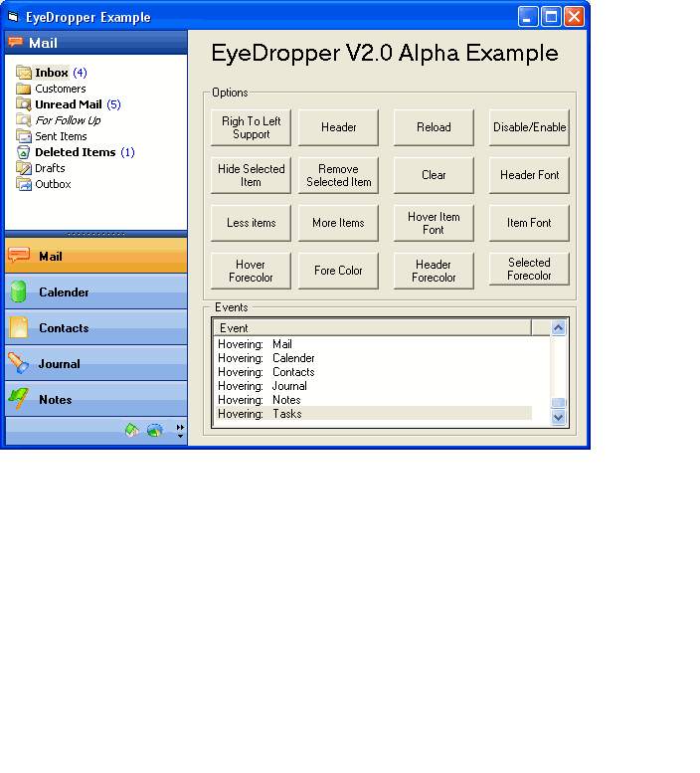Select the 'Hovering: Mail' event row
The image size is (700, 773).
coord(374,344)
